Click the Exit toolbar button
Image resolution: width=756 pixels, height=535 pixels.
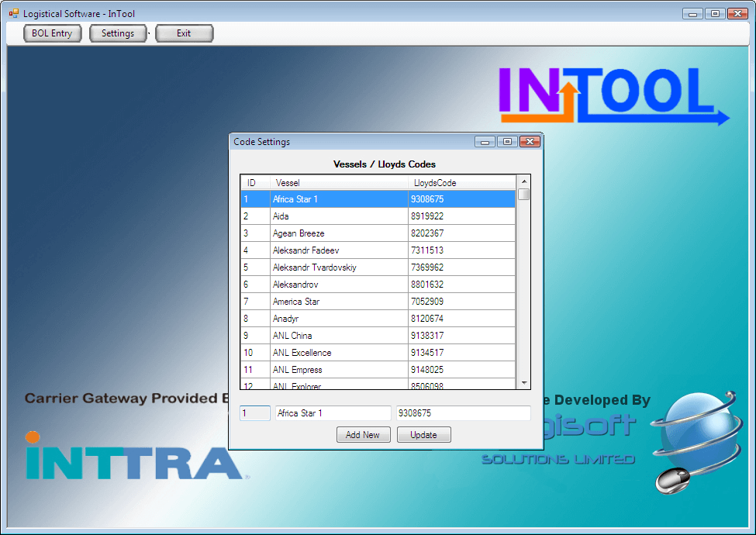184,33
